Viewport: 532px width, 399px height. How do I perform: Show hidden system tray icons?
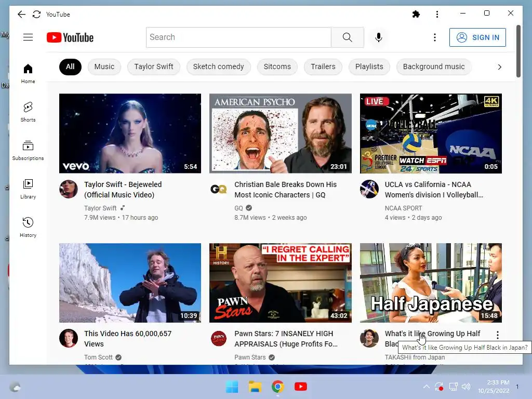click(427, 387)
